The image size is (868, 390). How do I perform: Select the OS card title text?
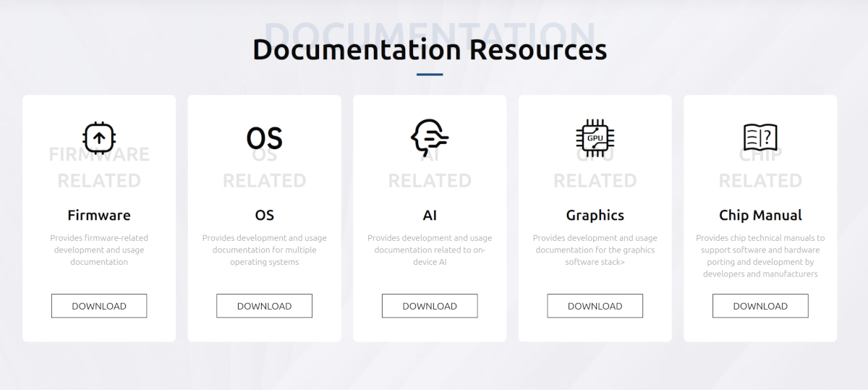click(264, 216)
